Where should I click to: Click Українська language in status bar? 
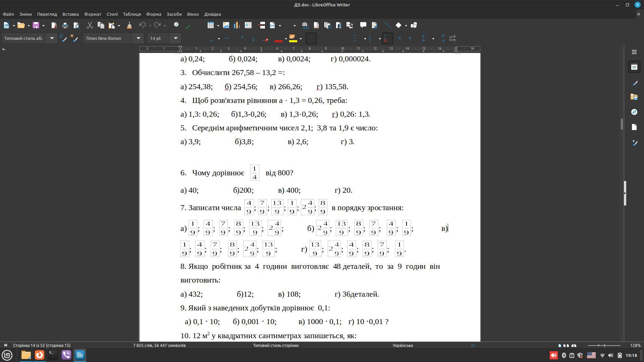(x=402, y=345)
